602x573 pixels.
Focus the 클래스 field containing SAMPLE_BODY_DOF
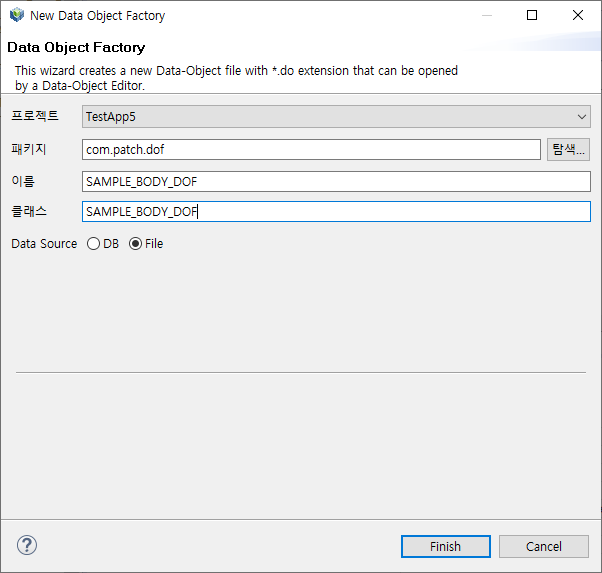(x=336, y=212)
